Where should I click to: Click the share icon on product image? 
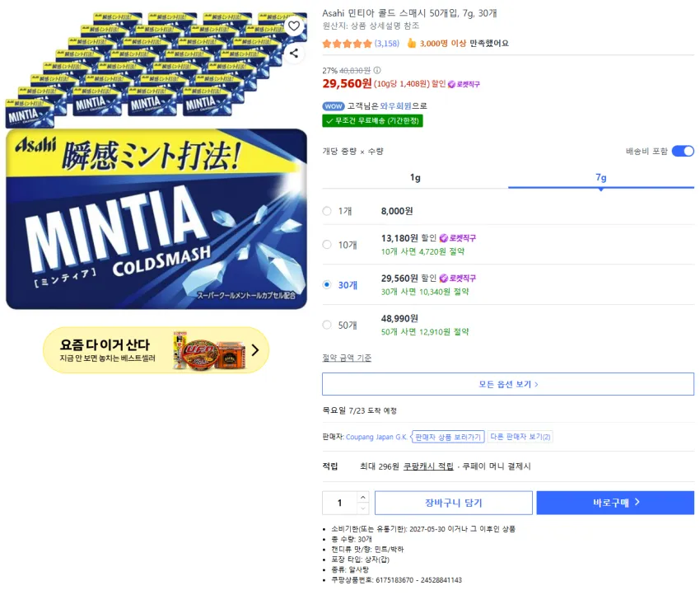point(294,54)
